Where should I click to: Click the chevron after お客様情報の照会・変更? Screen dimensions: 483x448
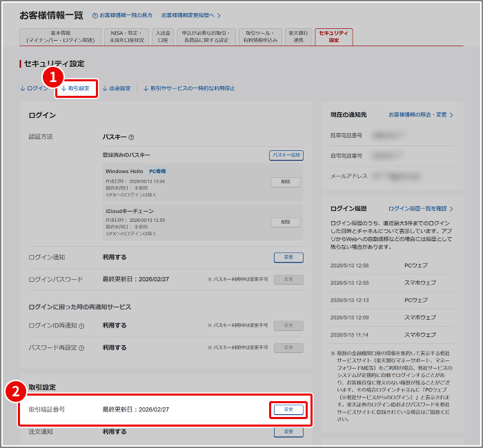[x=451, y=115]
